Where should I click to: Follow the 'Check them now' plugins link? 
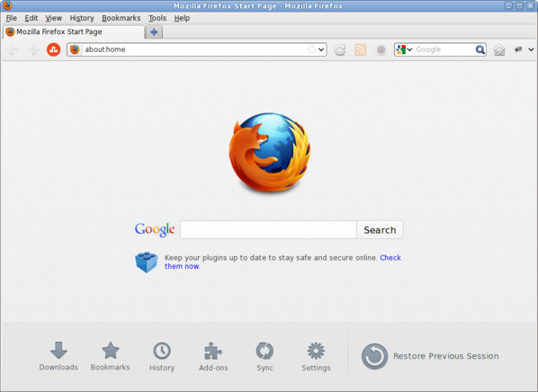pyautogui.click(x=282, y=262)
